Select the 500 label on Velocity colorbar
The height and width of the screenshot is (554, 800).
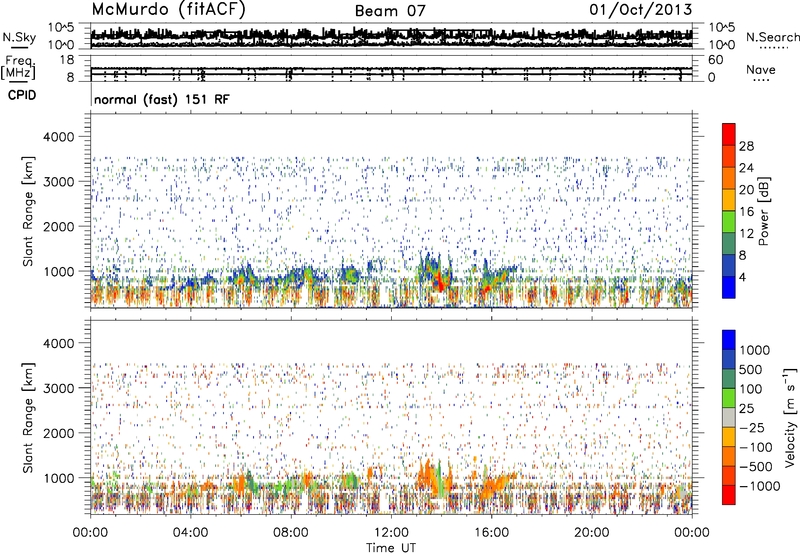pyautogui.click(x=751, y=369)
